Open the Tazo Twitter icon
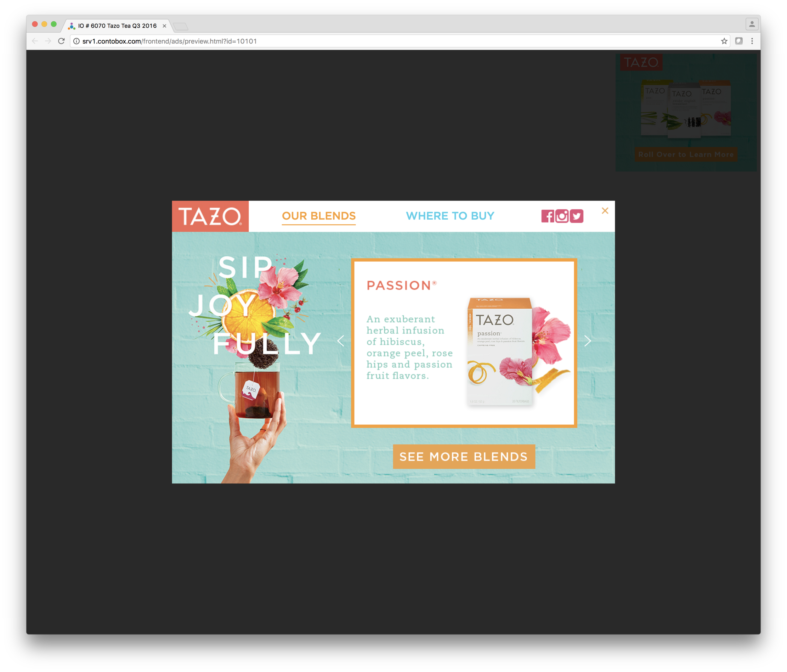 577,216
